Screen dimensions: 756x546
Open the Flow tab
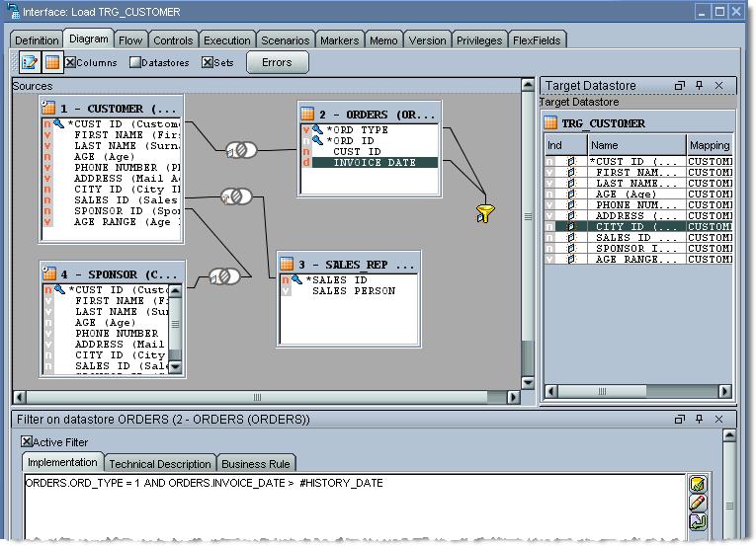pyautogui.click(x=130, y=40)
